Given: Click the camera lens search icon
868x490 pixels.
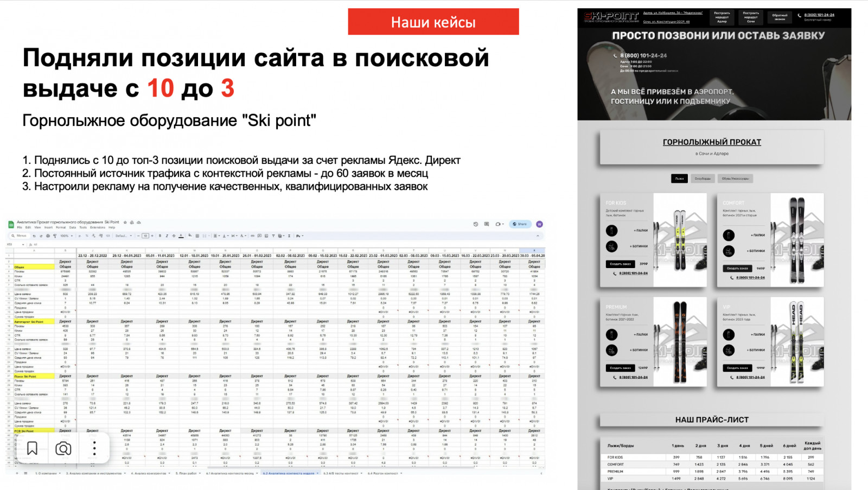Looking at the screenshot, I should 63,448.
